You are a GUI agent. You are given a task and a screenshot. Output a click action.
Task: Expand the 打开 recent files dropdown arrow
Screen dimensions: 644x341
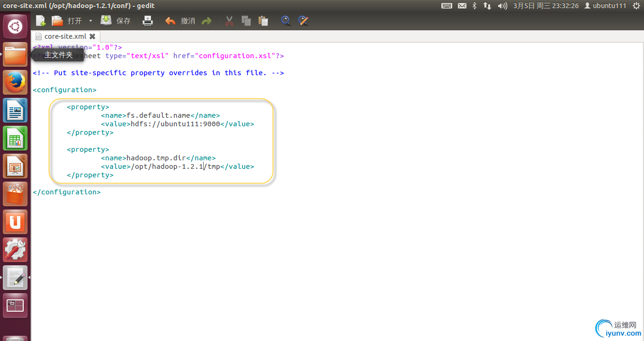90,21
